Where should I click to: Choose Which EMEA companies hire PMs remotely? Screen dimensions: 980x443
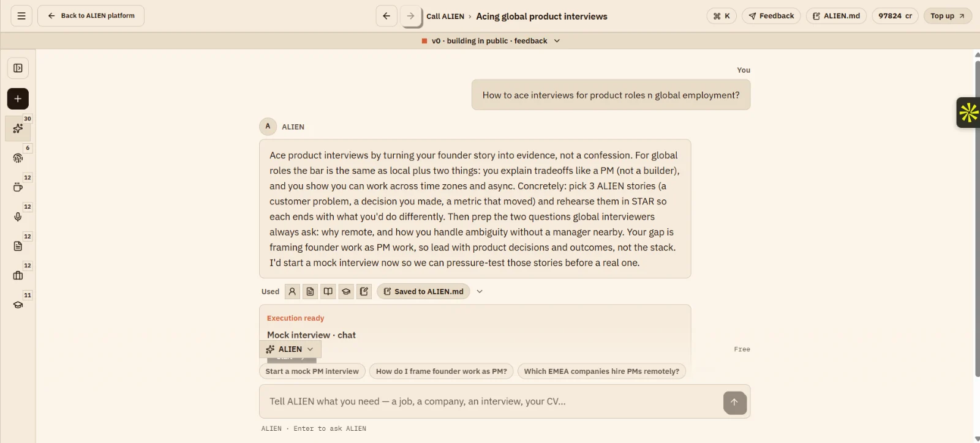[x=601, y=371]
